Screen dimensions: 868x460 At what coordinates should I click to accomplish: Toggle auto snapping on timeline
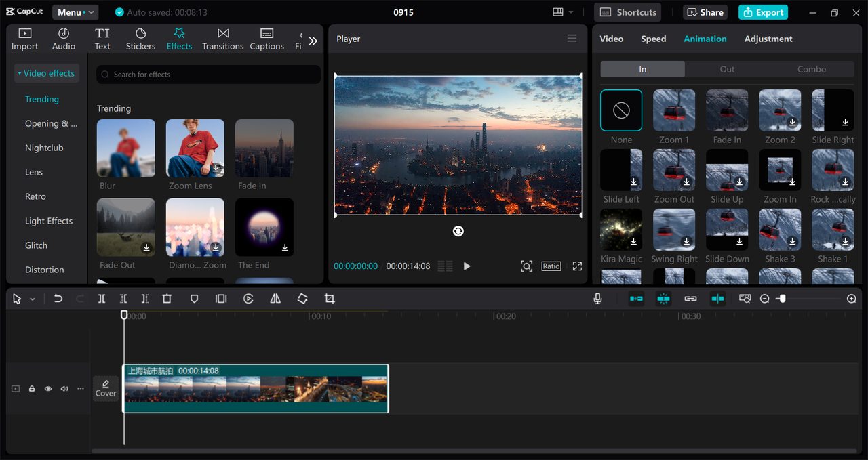click(x=663, y=299)
